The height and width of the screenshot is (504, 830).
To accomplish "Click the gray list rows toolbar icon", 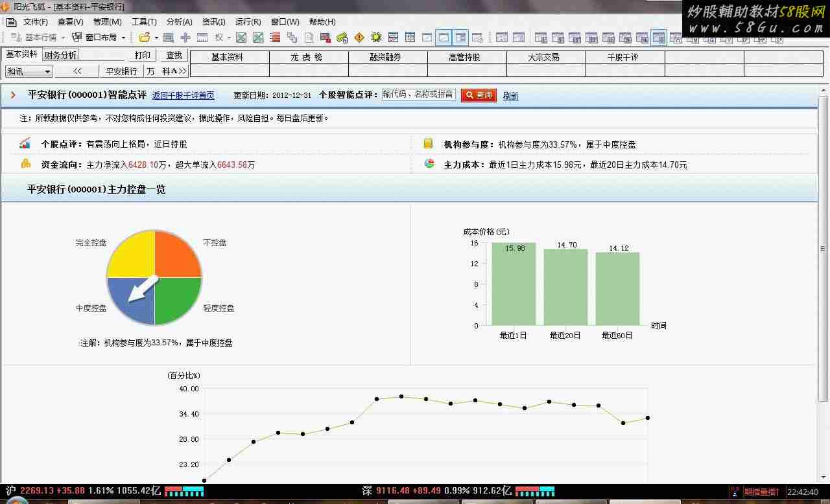I will [x=169, y=38].
